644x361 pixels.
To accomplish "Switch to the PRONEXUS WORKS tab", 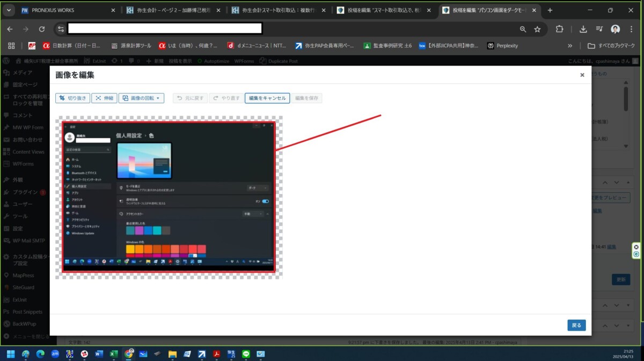I will tap(63, 10).
